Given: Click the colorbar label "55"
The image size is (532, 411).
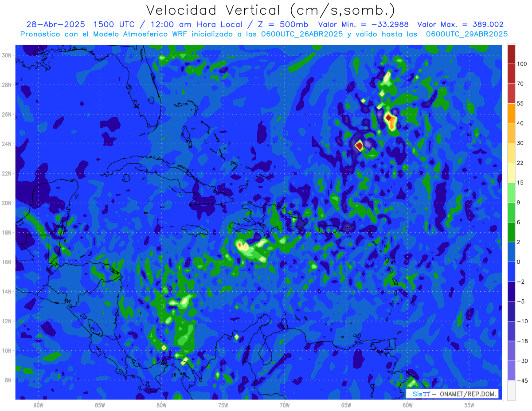Looking at the screenshot, I should [x=520, y=103].
